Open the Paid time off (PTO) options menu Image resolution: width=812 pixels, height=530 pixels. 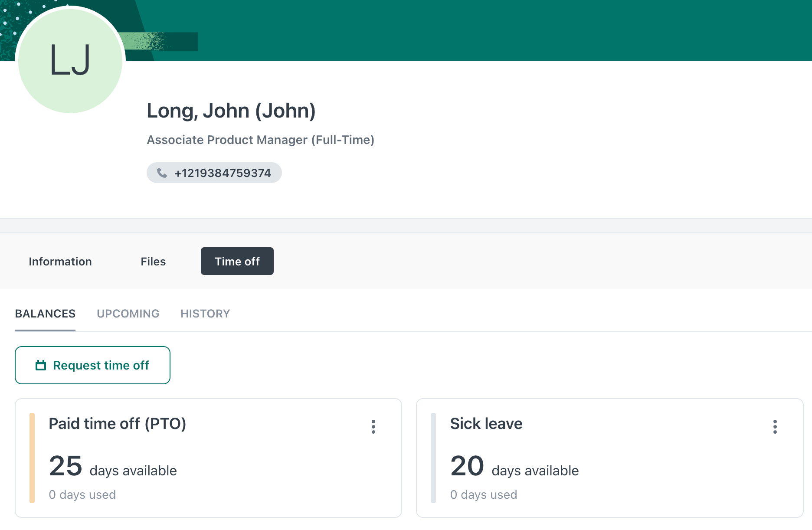(x=373, y=427)
